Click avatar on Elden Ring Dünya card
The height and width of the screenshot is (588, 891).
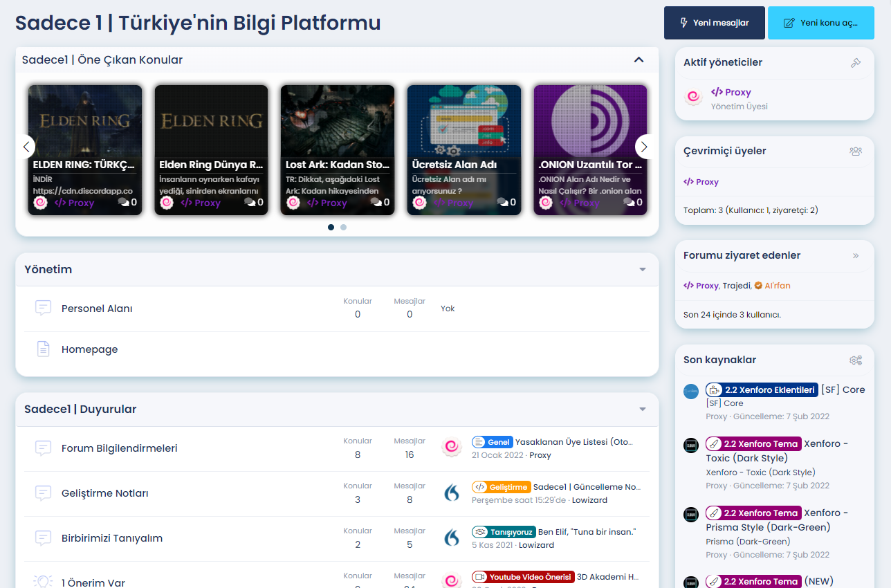pyautogui.click(x=167, y=202)
